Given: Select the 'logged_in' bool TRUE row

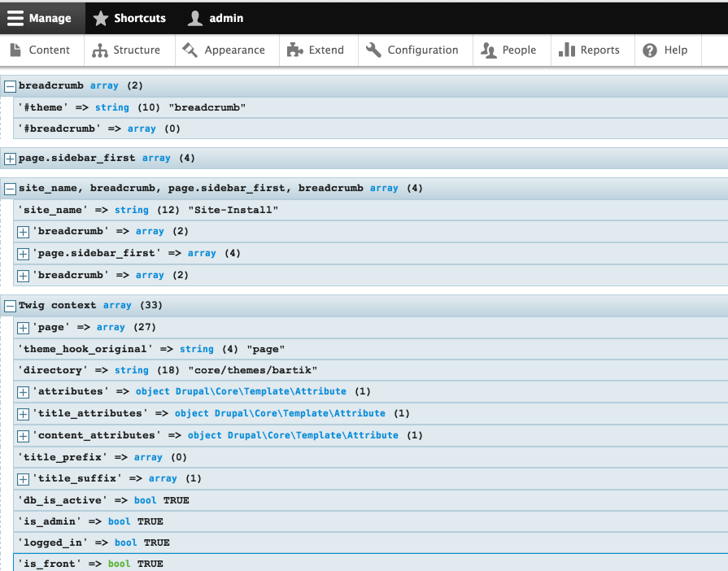Looking at the screenshot, I should [x=370, y=543].
